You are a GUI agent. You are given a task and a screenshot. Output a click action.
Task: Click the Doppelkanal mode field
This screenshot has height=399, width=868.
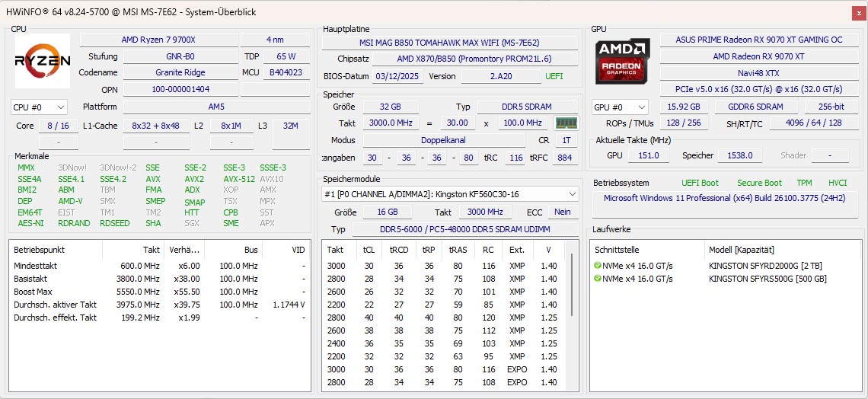[444, 140]
